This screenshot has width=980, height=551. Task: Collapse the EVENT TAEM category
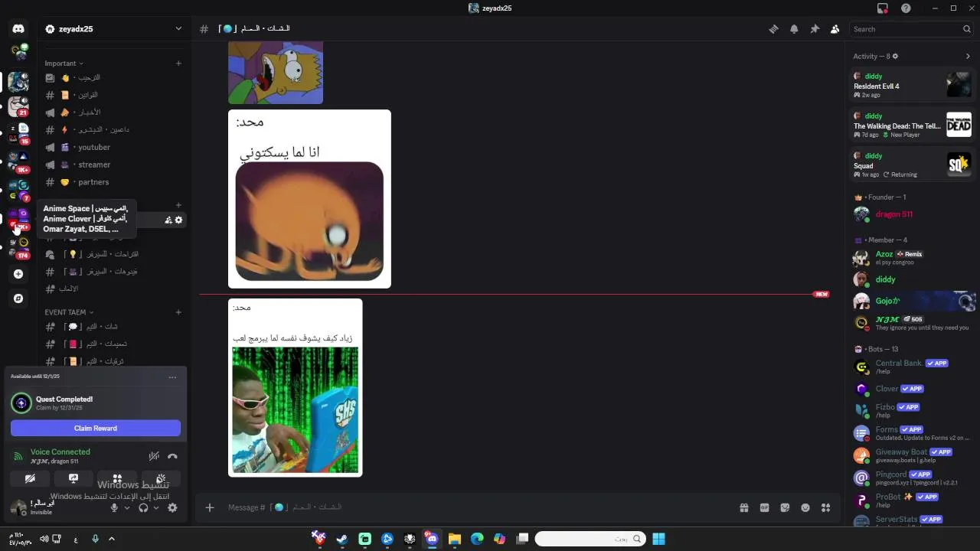tap(68, 312)
